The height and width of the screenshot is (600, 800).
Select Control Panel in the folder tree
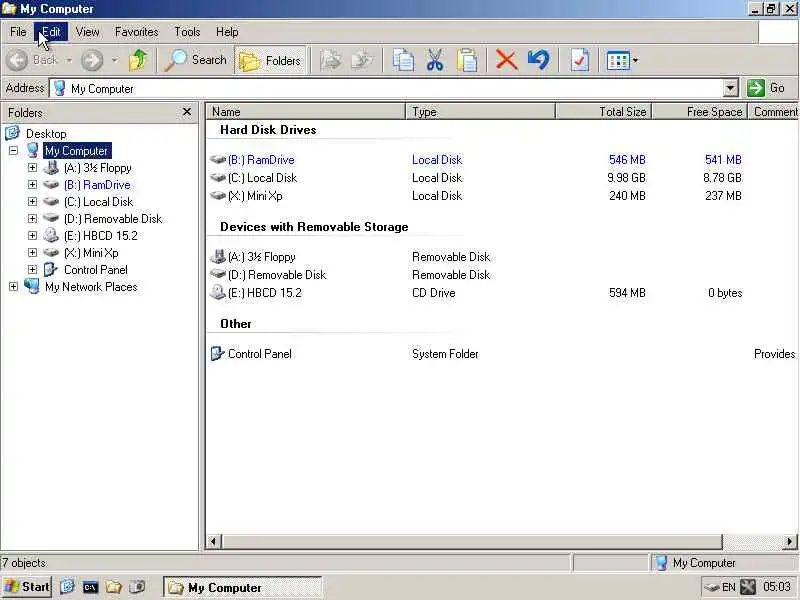click(x=96, y=270)
